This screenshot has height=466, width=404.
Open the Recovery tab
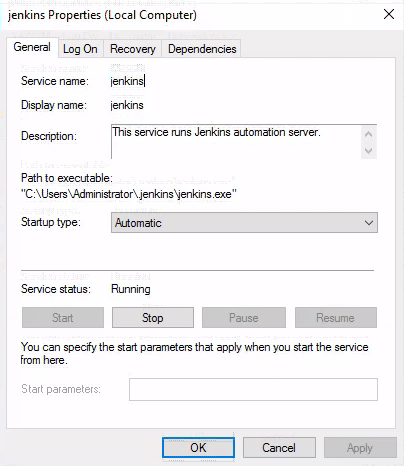click(x=133, y=49)
